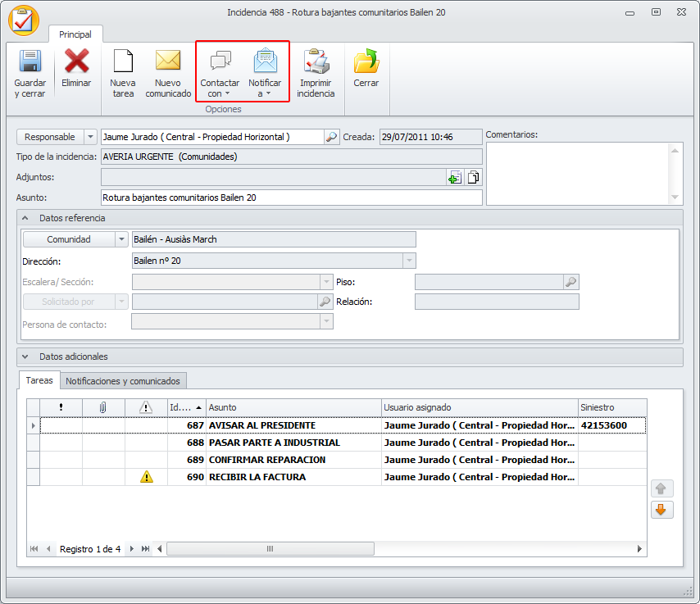Select the AVISAR AL PRESIDENTE task row

click(x=343, y=425)
